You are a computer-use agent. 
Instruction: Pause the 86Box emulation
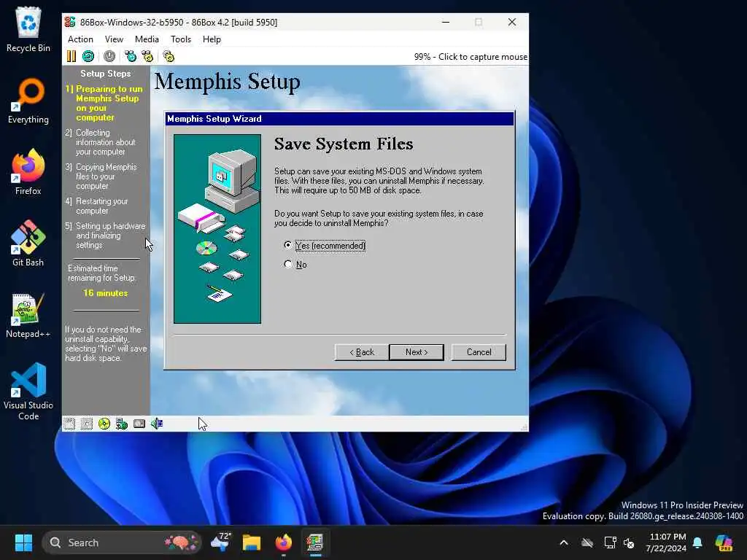[71, 56]
